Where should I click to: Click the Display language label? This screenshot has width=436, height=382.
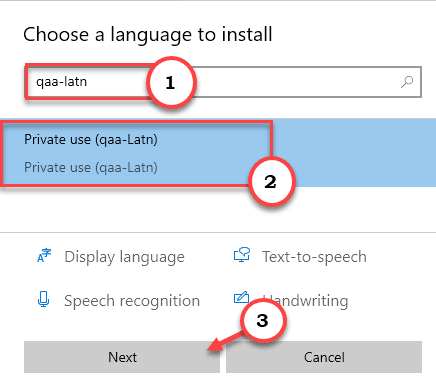124,257
